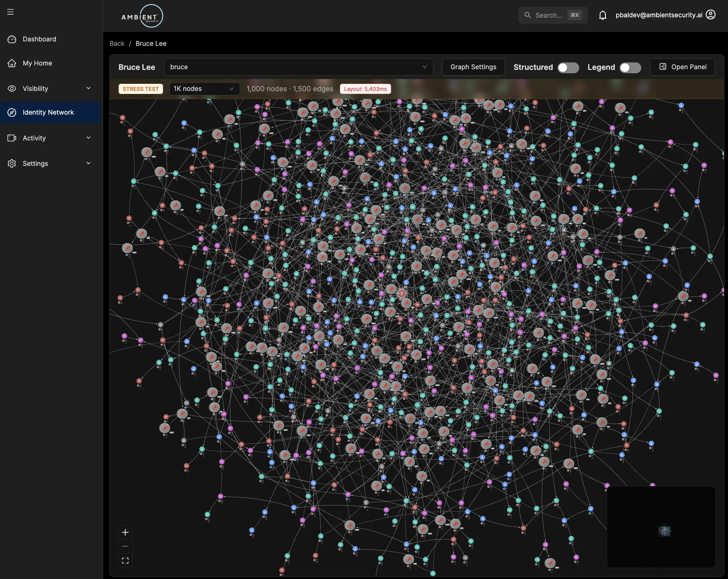Open the 1K nodes dropdown

click(204, 89)
